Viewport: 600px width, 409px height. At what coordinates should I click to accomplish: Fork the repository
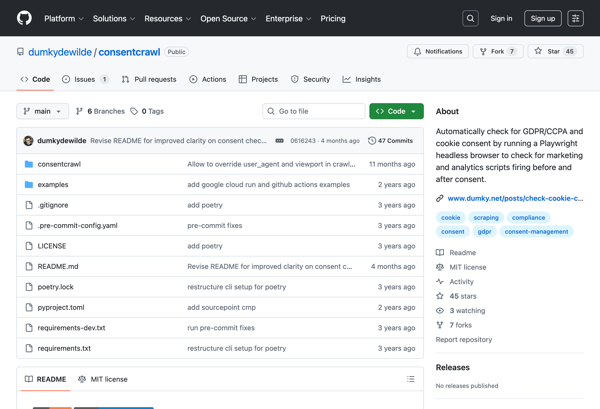[497, 51]
